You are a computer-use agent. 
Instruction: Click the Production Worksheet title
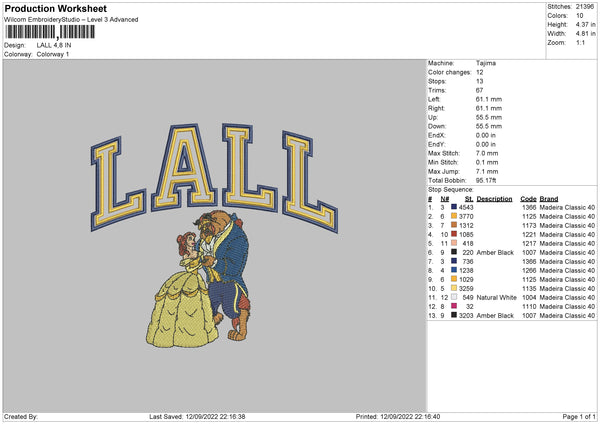tap(55, 8)
